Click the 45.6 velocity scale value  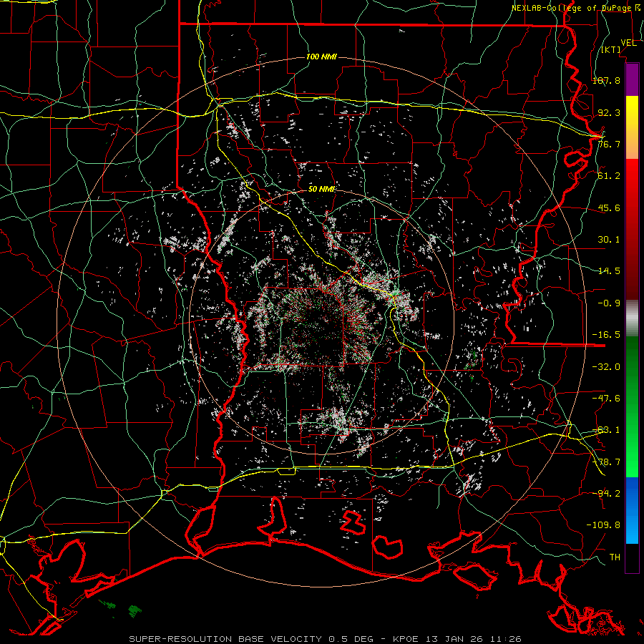609,208
